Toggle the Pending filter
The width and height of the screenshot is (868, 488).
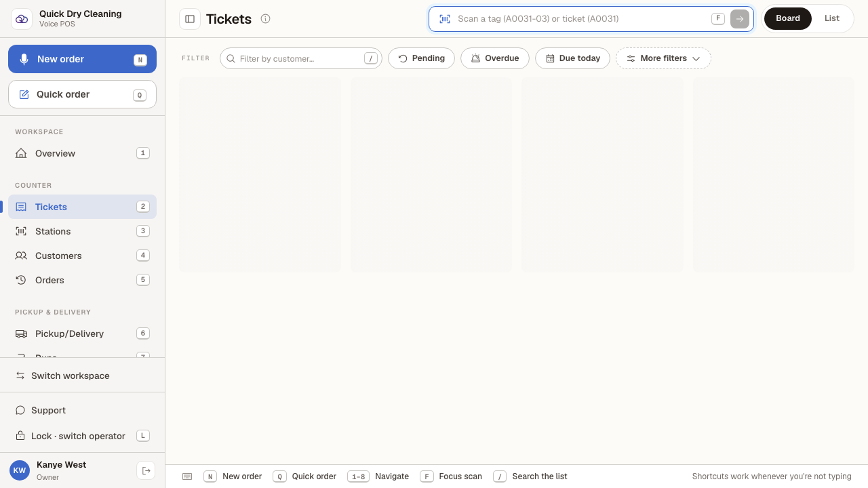[421, 58]
